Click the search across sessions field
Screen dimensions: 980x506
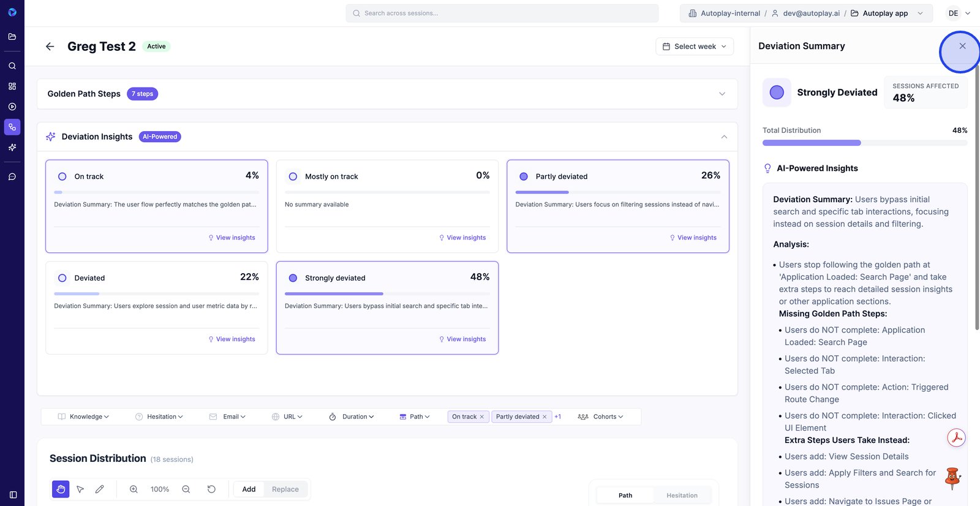point(502,13)
